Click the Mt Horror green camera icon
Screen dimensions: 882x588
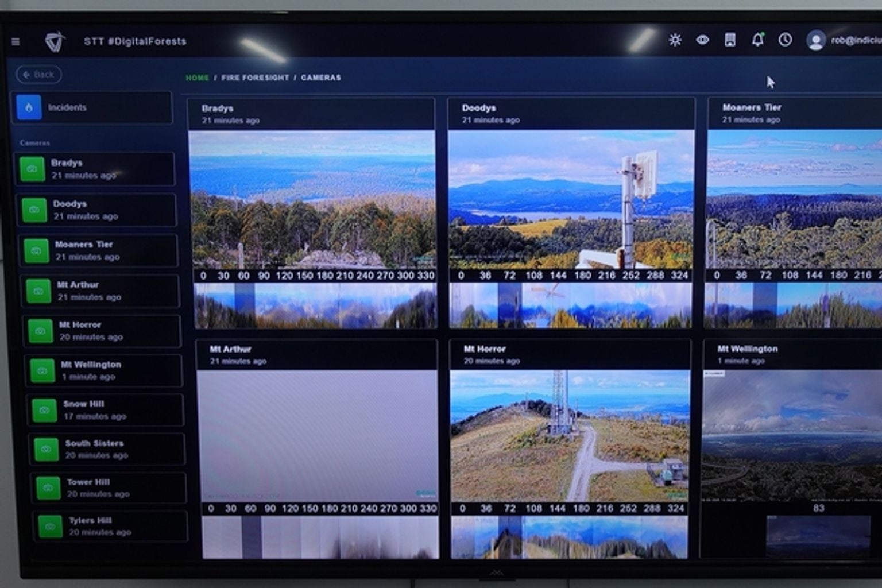pos(41,331)
